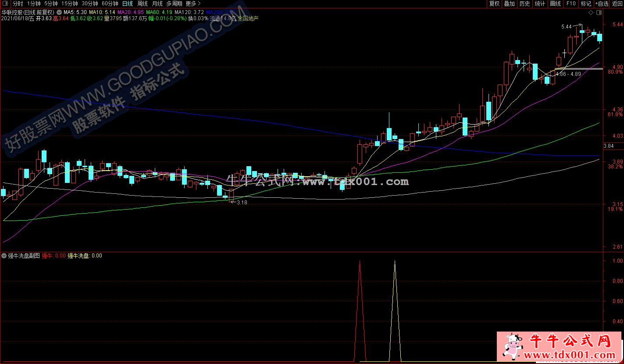Image resolution: width=624 pixels, height=364 pixels.
Task: Click the 返回 back button
Action: point(617,4)
